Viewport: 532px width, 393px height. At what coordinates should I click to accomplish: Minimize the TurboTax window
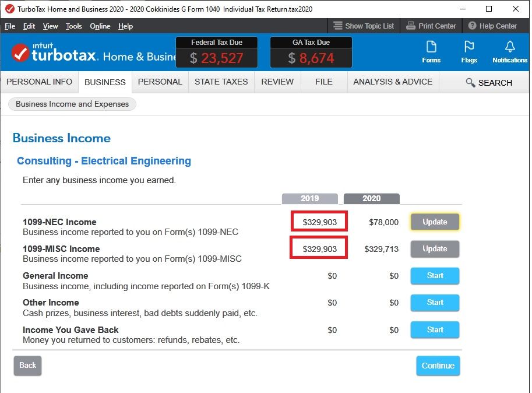[463, 9]
